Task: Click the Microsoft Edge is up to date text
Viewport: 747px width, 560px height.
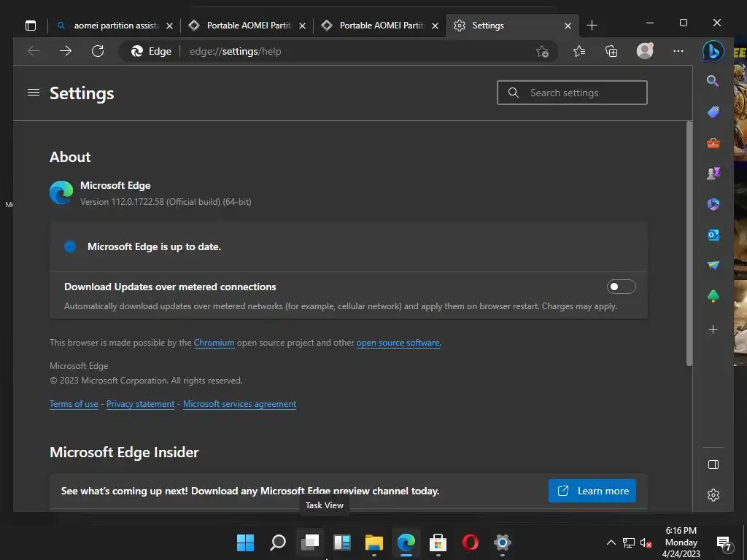Action: (x=155, y=246)
